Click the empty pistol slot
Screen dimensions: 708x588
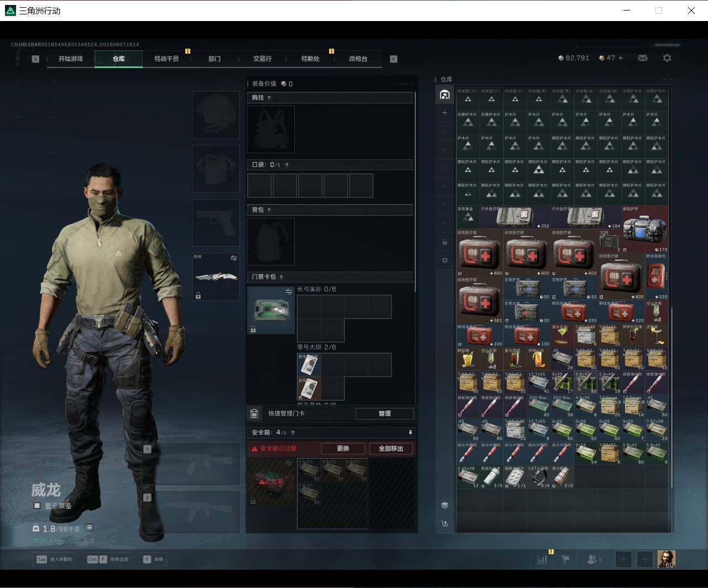(x=216, y=223)
